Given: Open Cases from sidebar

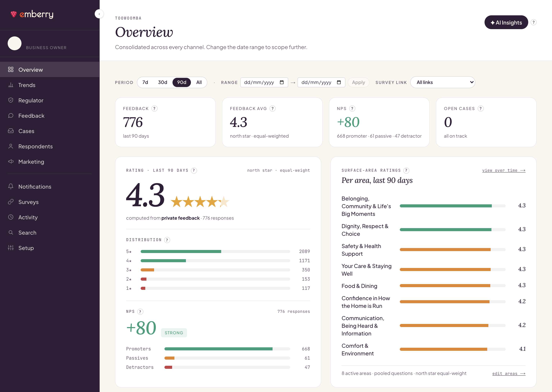Looking at the screenshot, I should (50, 131).
